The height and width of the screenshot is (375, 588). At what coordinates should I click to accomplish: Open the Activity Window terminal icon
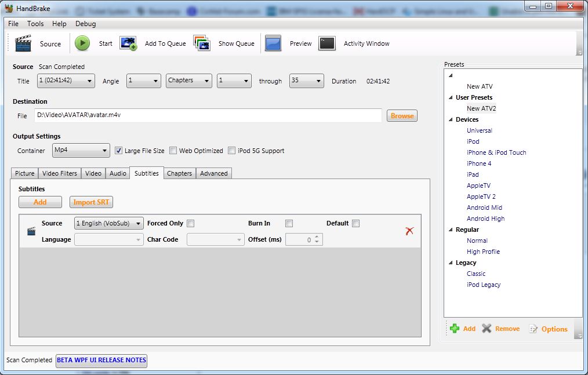pos(327,43)
